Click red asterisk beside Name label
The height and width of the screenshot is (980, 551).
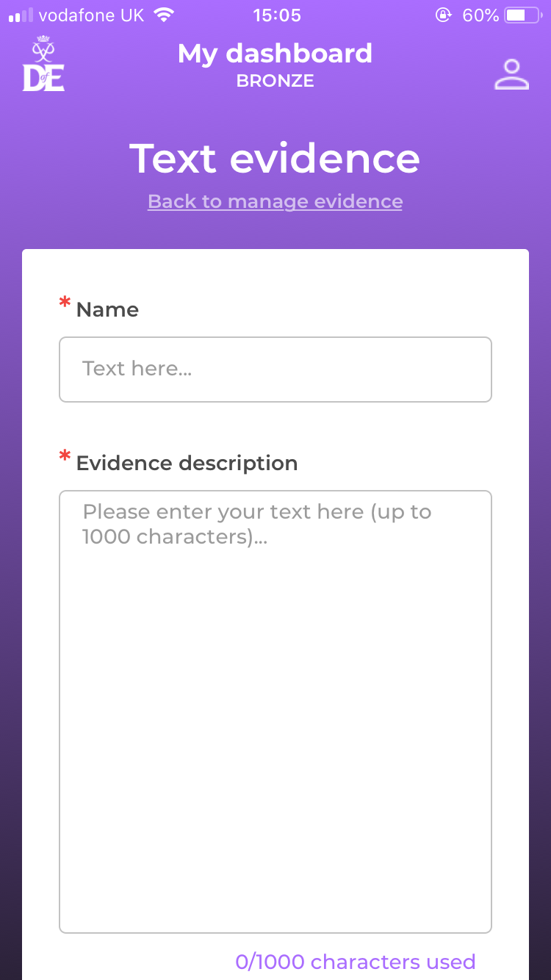pyautogui.click(x=65, y=303)
